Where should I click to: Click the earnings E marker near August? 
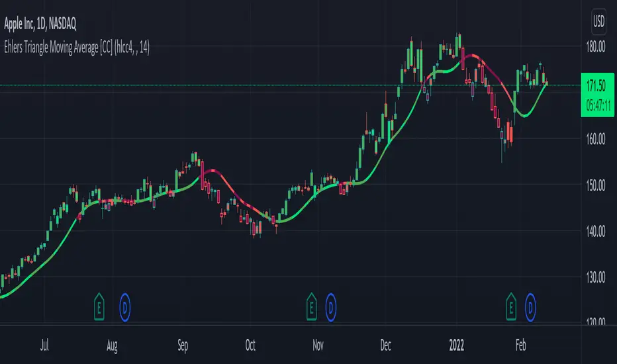coord(99,307)
